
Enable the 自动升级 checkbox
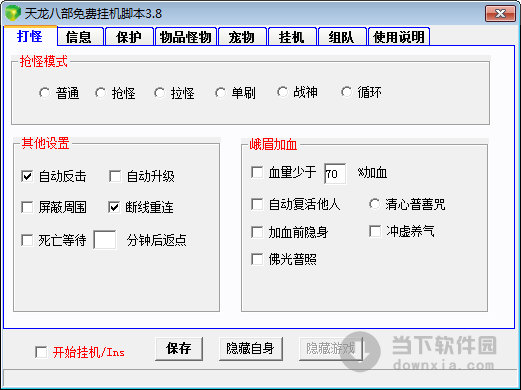coord(115,176)
